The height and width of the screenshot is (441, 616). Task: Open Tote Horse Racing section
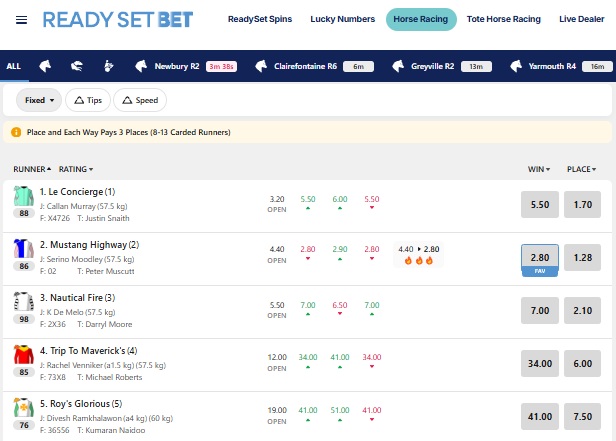tap(504, 19)
